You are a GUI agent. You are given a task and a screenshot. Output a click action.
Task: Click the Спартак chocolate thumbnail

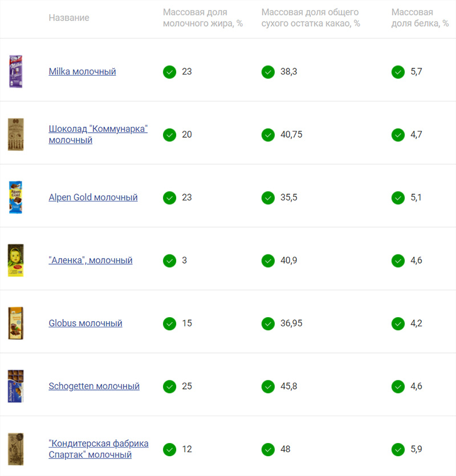pos(16,449)
